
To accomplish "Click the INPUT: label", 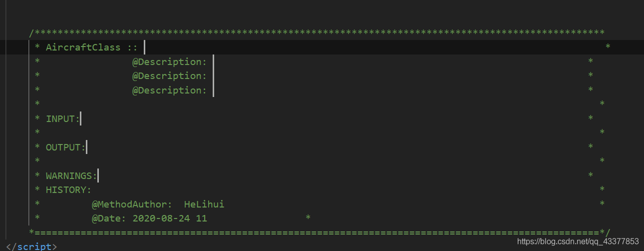I will (62, 119).
